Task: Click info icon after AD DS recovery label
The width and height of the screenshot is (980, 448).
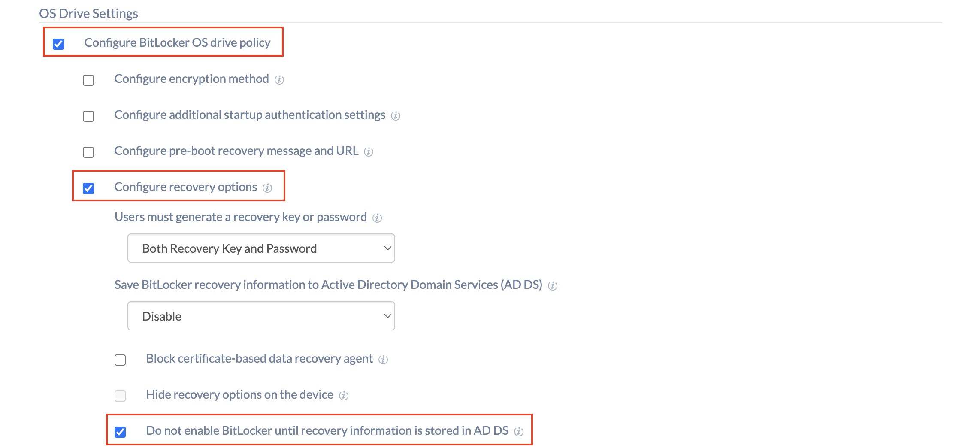Action: pos(553,286)
